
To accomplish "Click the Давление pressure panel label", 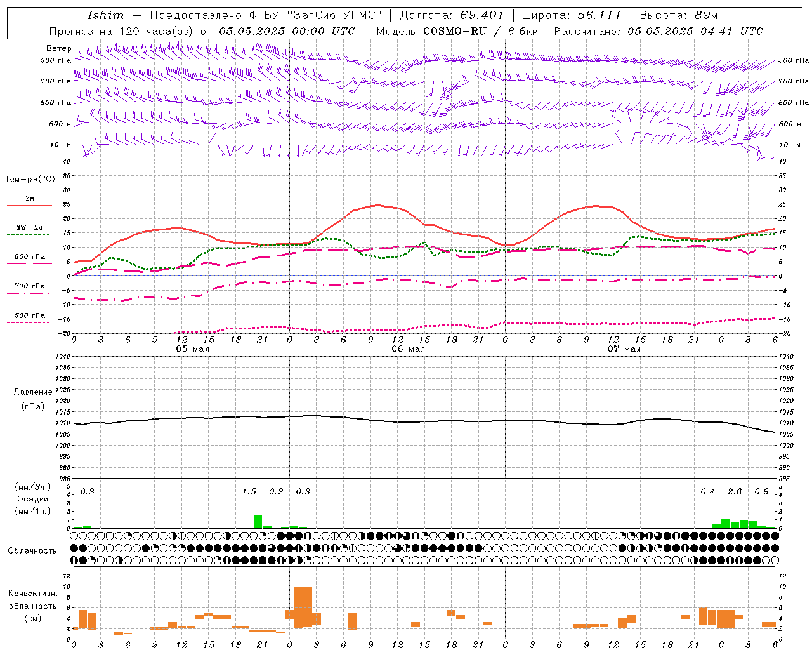I will pos(33,392).
